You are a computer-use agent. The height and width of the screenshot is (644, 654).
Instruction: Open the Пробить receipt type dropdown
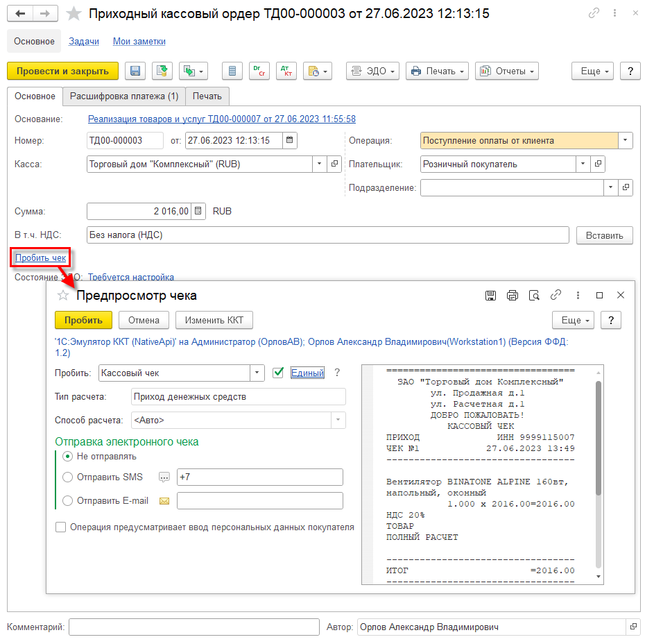click(257, 373)
